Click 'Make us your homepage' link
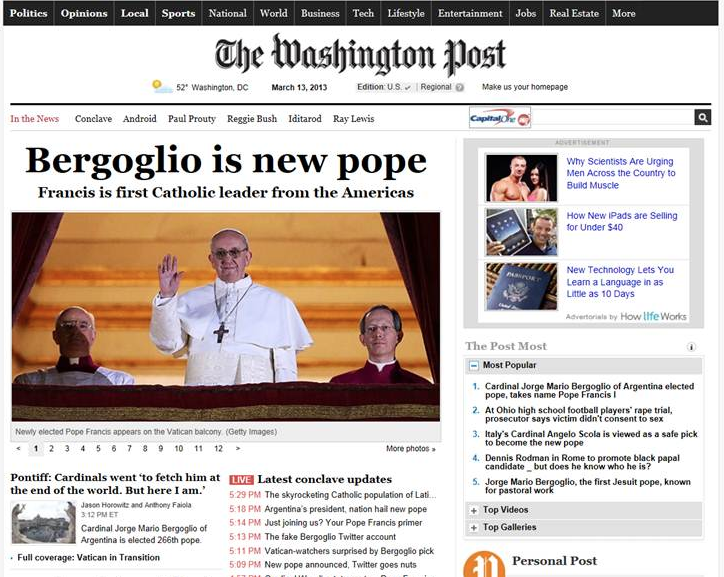The image size is (724, 577). 525,87
